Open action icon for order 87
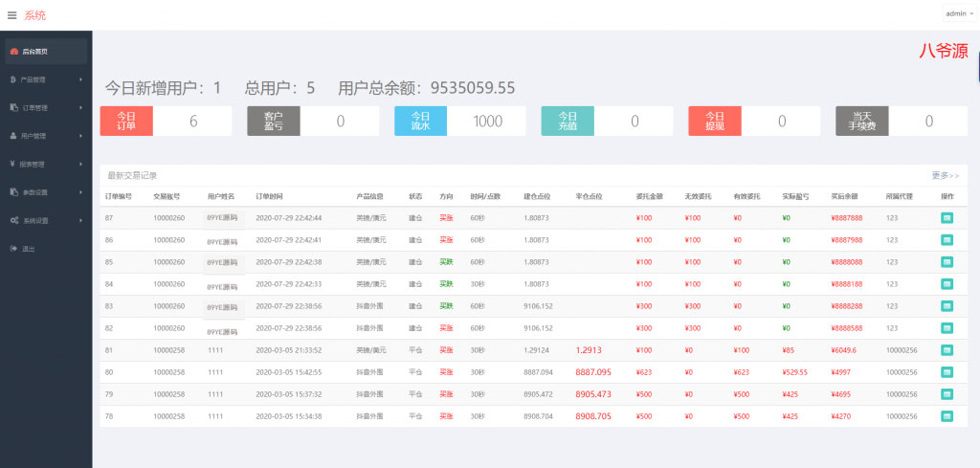This screenshot has width=980, height=468. point(947,218)
